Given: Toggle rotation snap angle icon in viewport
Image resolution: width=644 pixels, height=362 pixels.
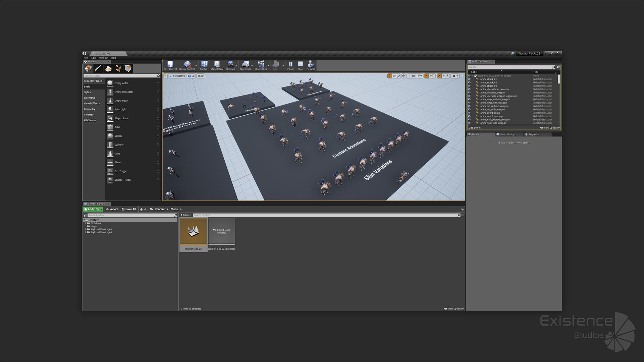Looking at the screenshot, I should [x=426, y=76].
